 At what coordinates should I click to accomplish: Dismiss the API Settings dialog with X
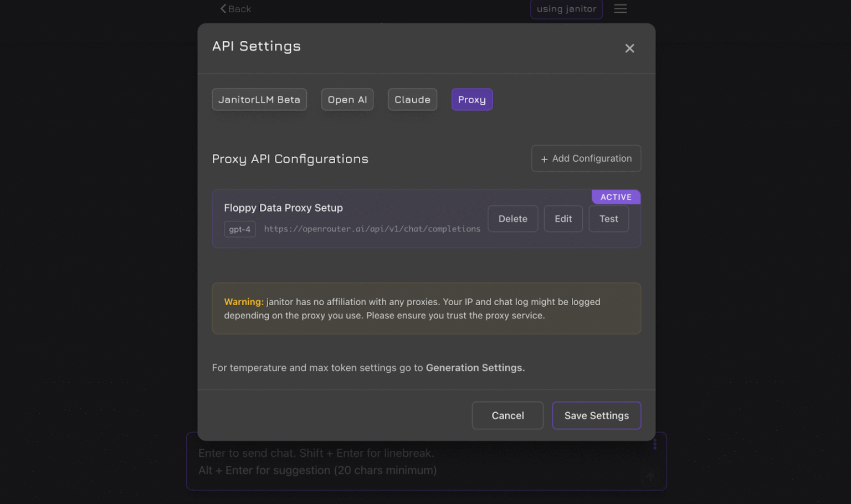629,48
